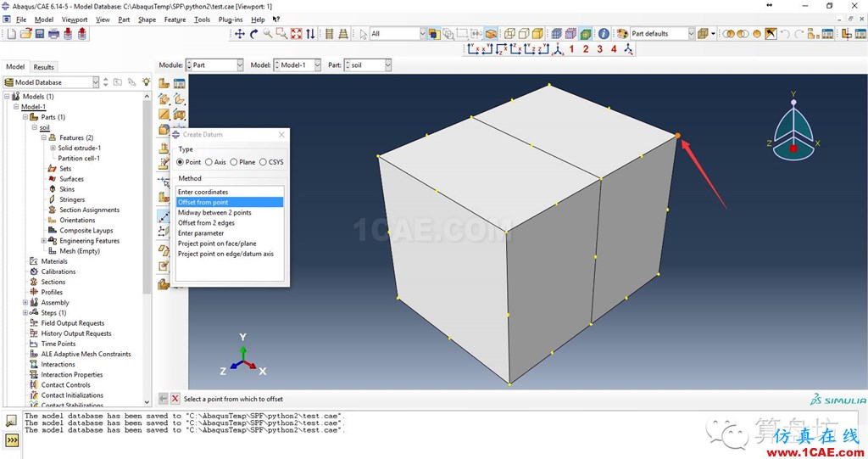Select Materials in the model tree
The height and width of the screenshot is (459, 868).
point(54,261)
